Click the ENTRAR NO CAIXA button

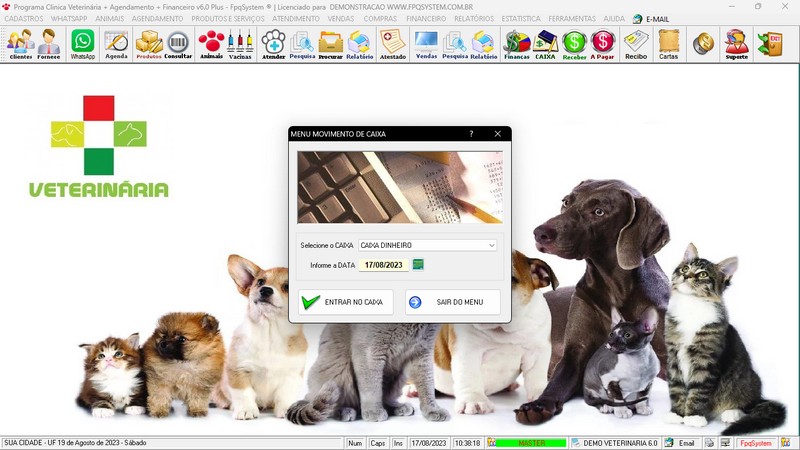345,302
